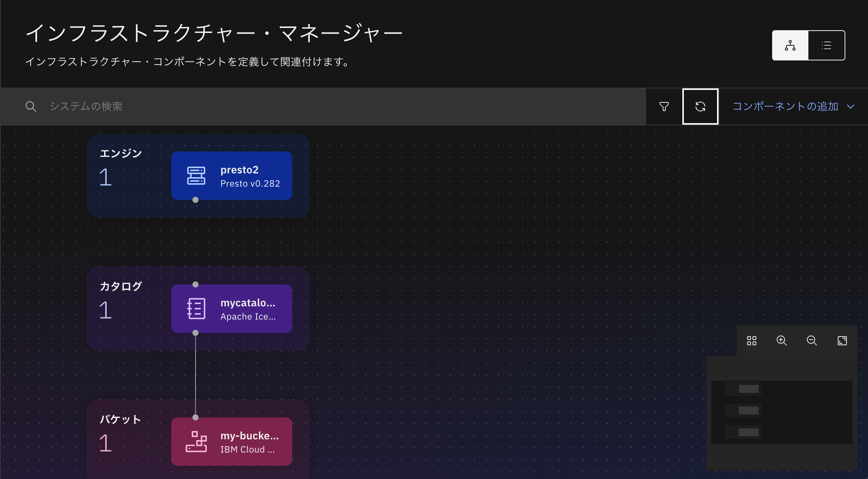The width and height of the screenshot is (868, 479).
Task: Click presto2 bottom connector dot
Action: (x=195, y=200)
